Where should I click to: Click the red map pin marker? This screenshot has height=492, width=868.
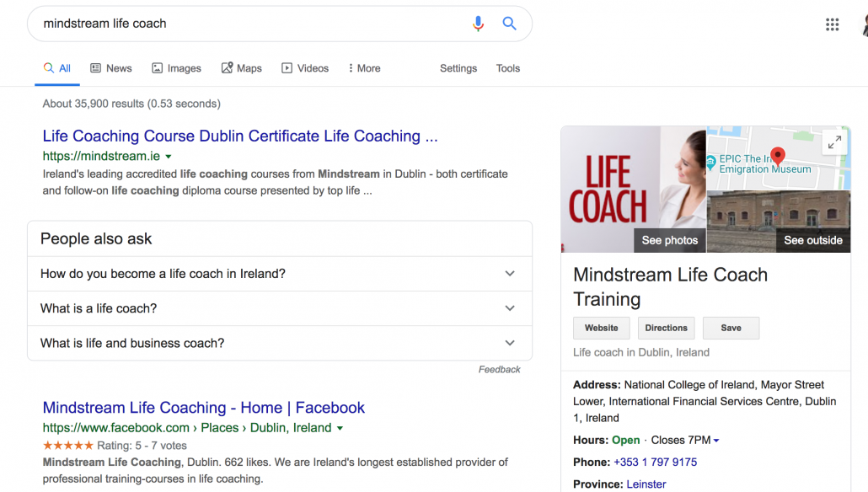pyautogui.click(x=778, y=156)
